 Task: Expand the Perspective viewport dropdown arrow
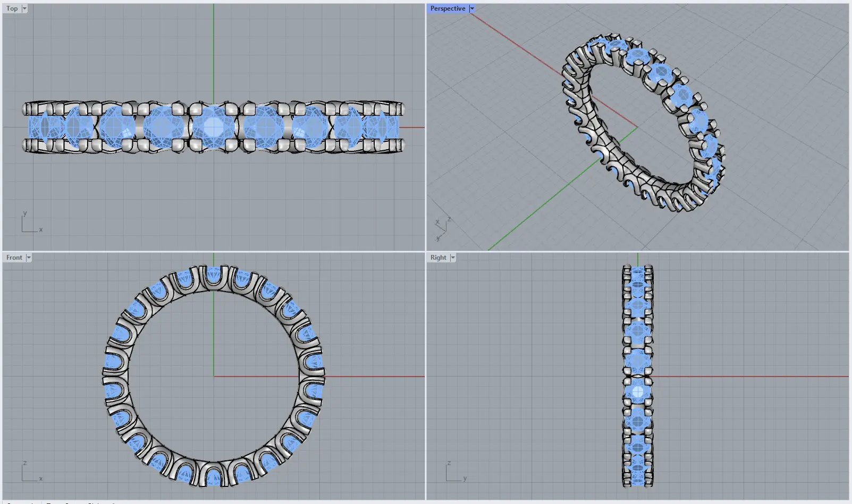472,8
